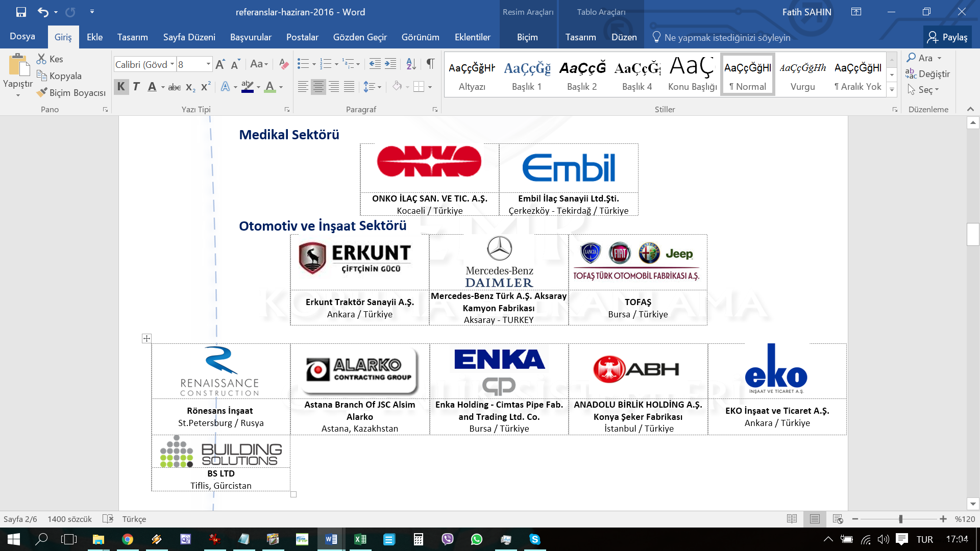Click the Değiştir replace button
980x551 pixels.
tap(927, 74)
